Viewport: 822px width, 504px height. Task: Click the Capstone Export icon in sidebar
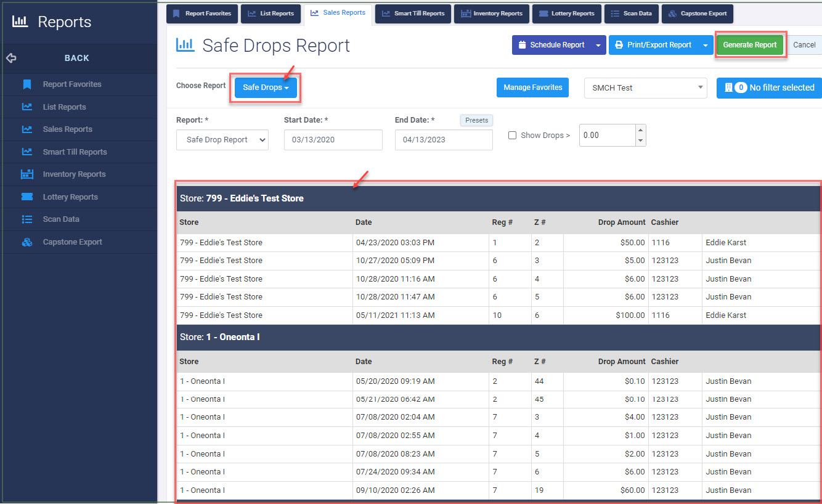[x=27, y=242]
